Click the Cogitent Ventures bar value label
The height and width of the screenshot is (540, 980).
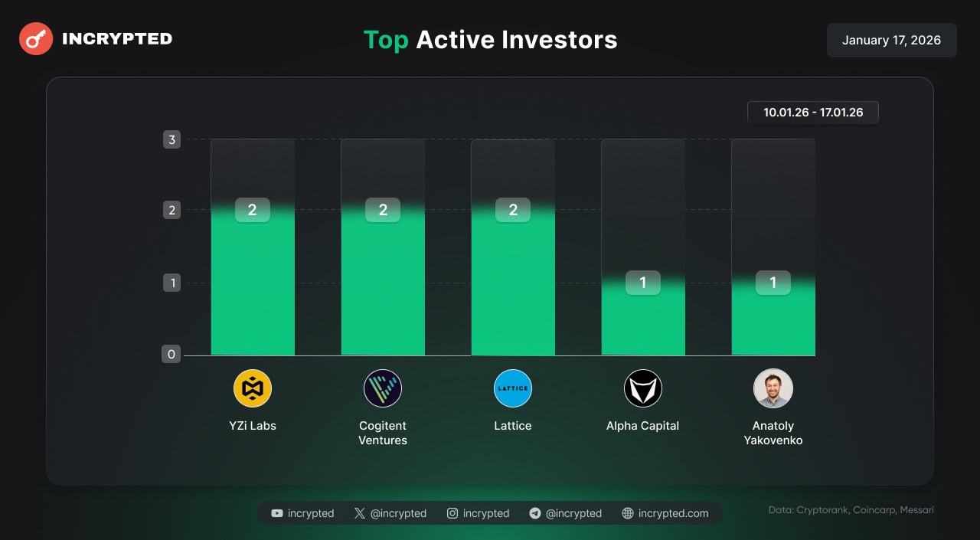(x=383, y=210)
